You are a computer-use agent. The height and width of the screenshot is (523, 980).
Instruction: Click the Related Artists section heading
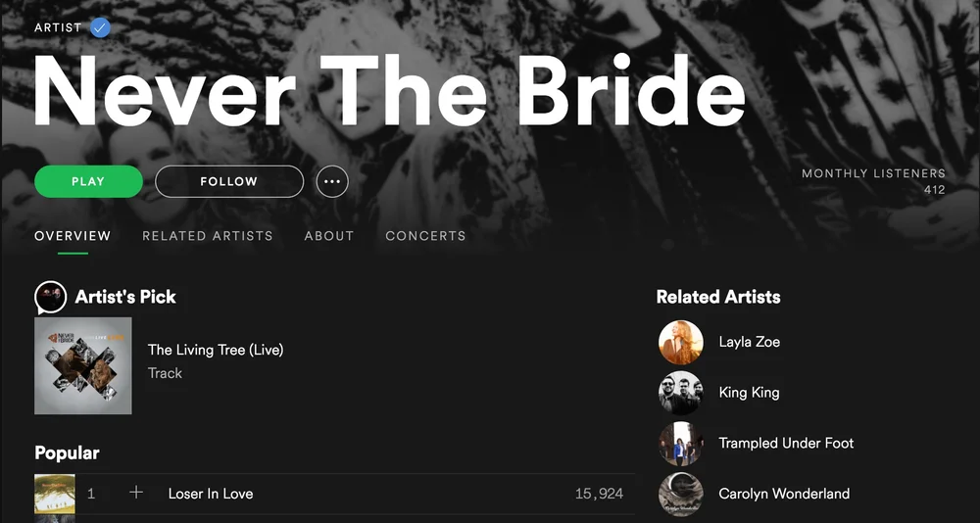(718, 297)
